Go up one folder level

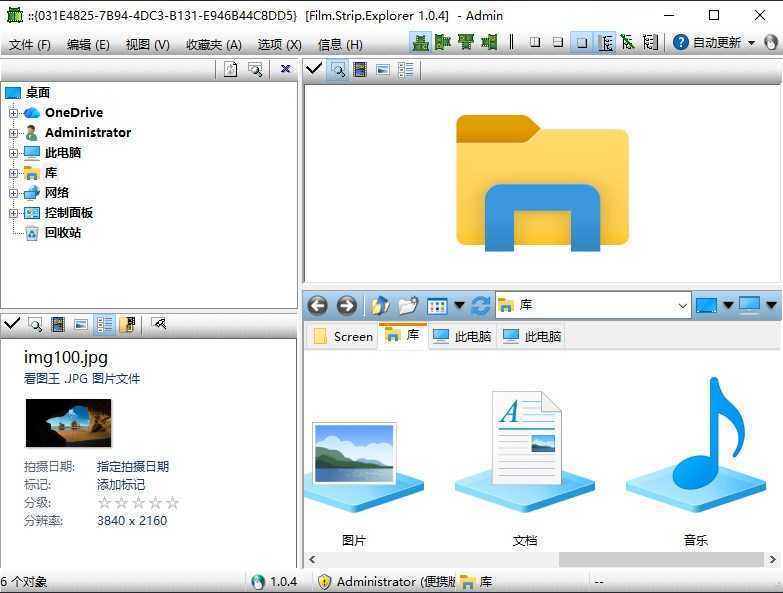(x=380, y=305)
